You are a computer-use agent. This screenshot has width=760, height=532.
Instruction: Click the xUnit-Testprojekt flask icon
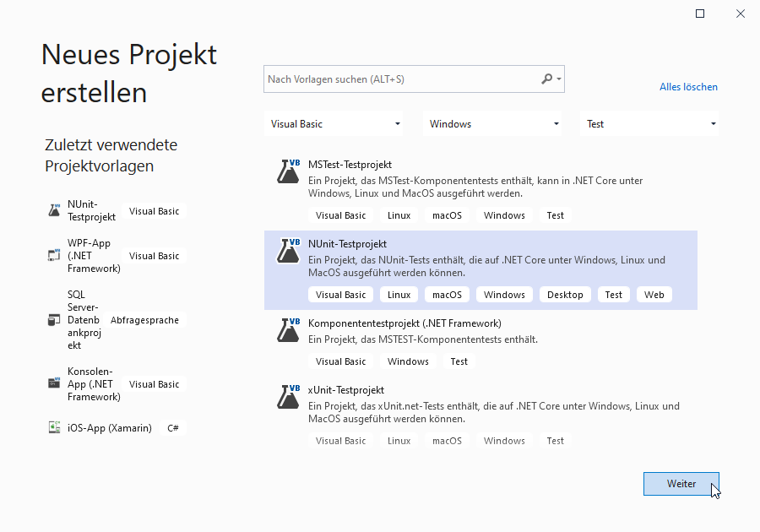coord(287,396)
